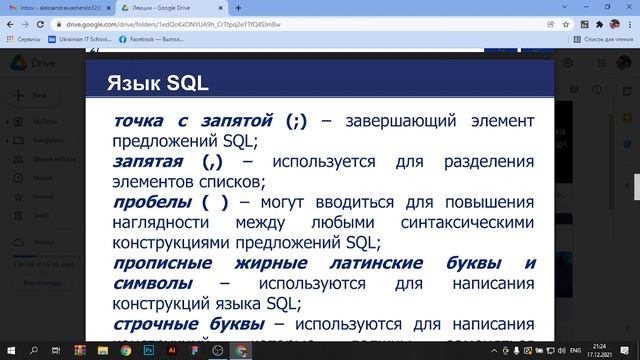Show Drive file details info panel
Viewport: 640px width, 360px height.
(597, 90)
